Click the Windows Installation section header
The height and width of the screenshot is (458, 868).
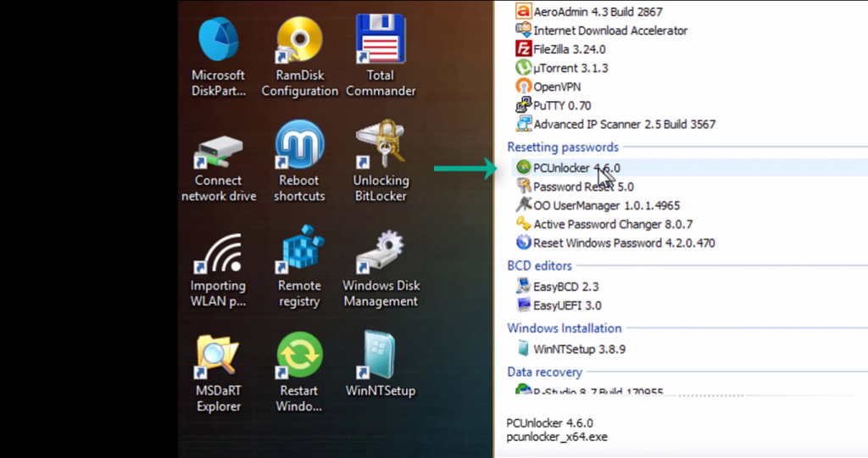[564, 328]
